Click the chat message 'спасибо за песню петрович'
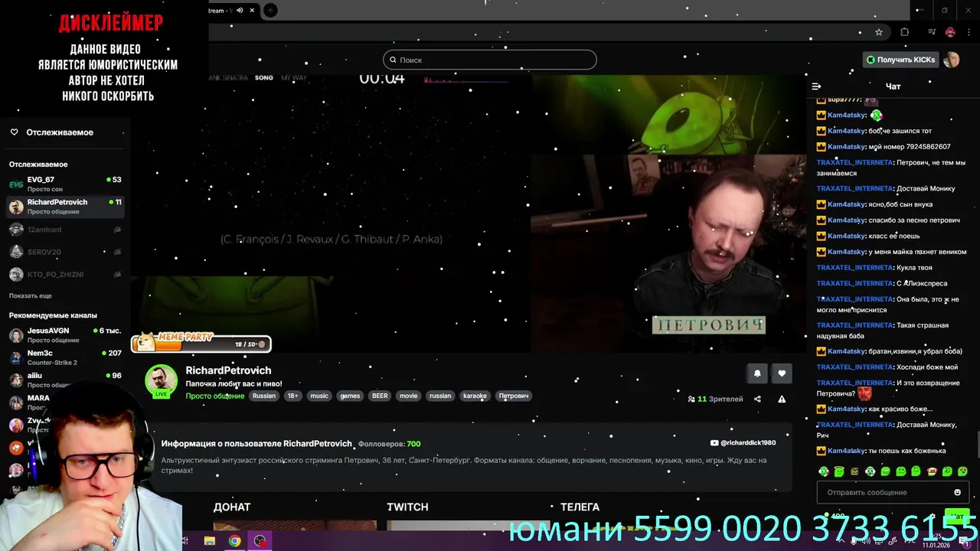 click(914, 220)
